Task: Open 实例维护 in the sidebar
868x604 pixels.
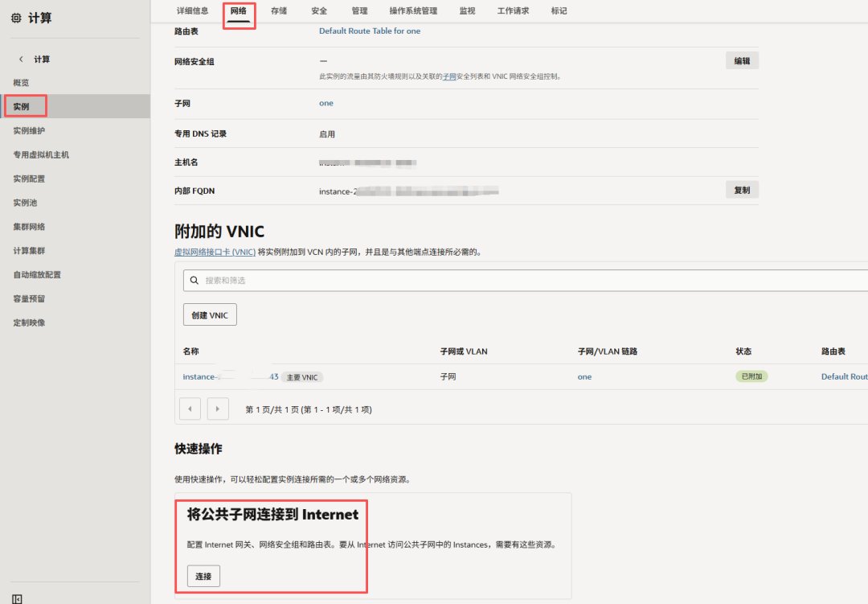Action: (x=29, y=131)
